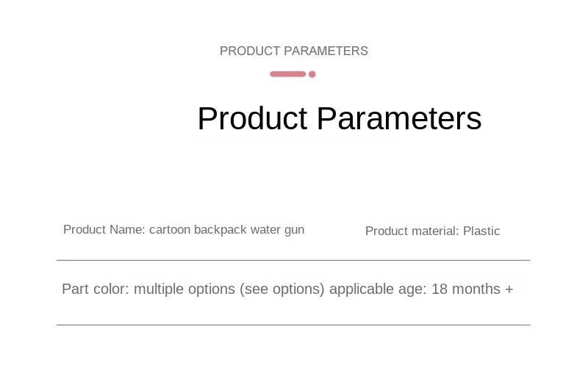Click the word 'Plastic'
The height and width of the screenshot is (374, 588).
[x=481, y=231]
